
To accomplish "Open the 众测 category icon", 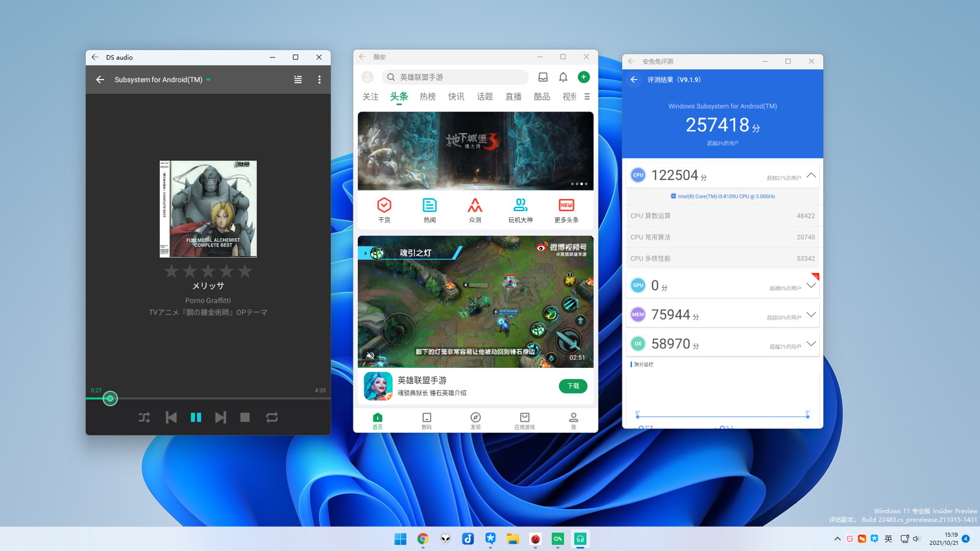I will pos(475,210).
